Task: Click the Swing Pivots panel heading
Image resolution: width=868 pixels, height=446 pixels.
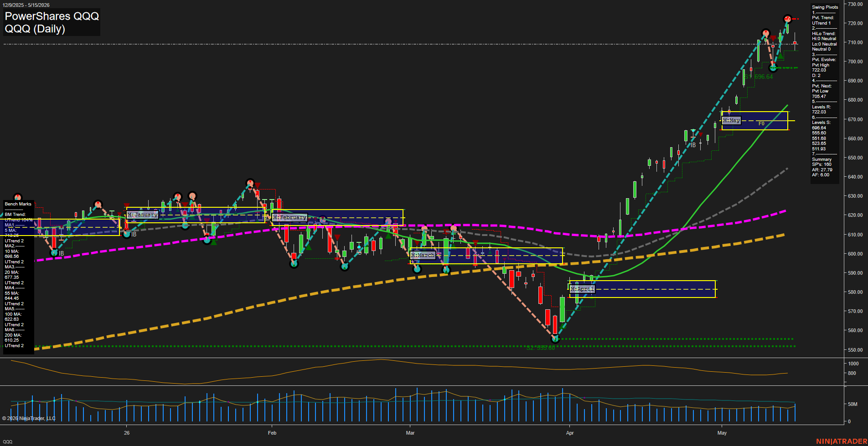Action: [x=825, y=7]
